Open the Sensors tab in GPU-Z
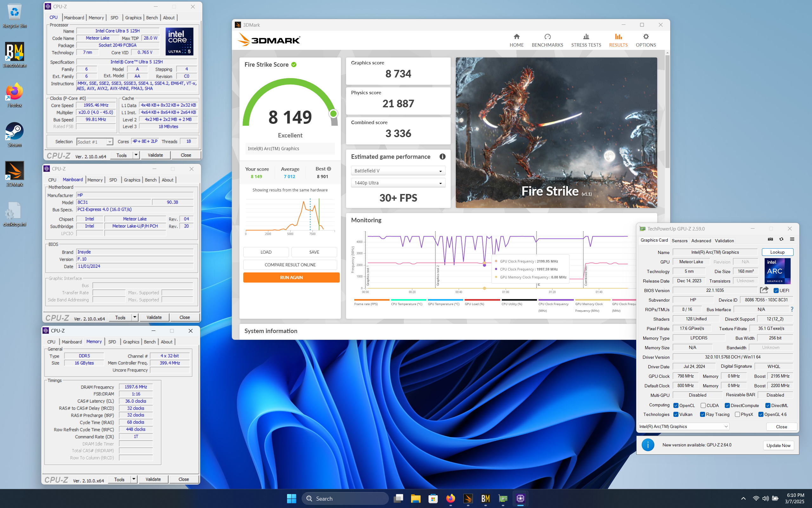Viewport: 812px width, 508px height. 679,241
